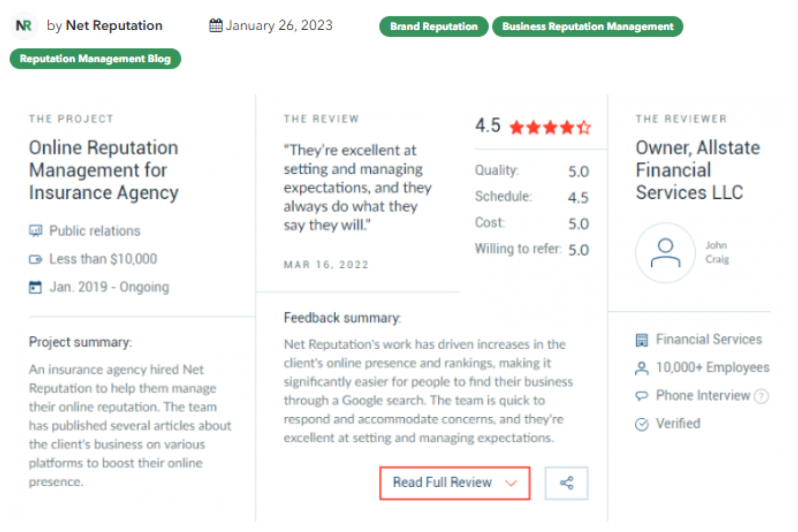Click the NR Net Reputation logo
The width and height of the screenshot is (798, 532).
click(24, 25)
